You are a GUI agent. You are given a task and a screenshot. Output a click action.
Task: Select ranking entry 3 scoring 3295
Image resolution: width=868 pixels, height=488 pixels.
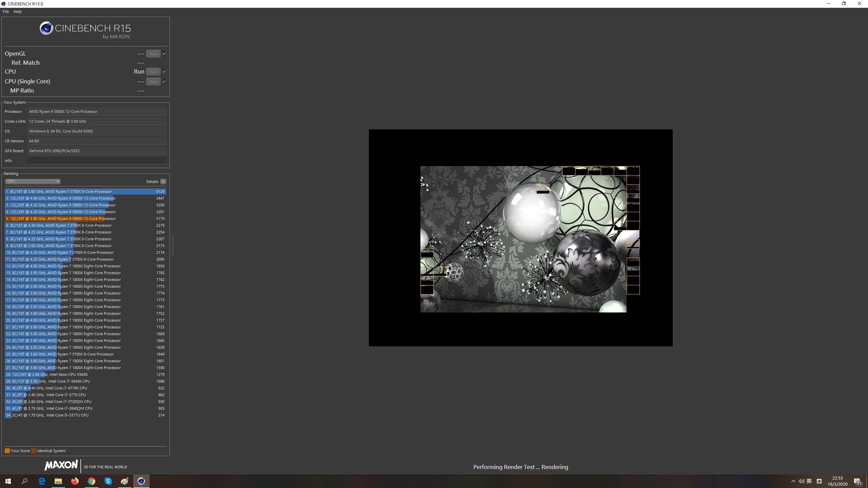85,205
